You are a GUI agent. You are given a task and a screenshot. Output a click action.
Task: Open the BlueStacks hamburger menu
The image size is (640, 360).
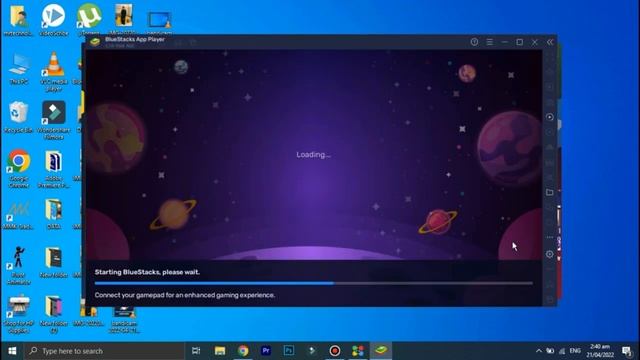(489, 42)
